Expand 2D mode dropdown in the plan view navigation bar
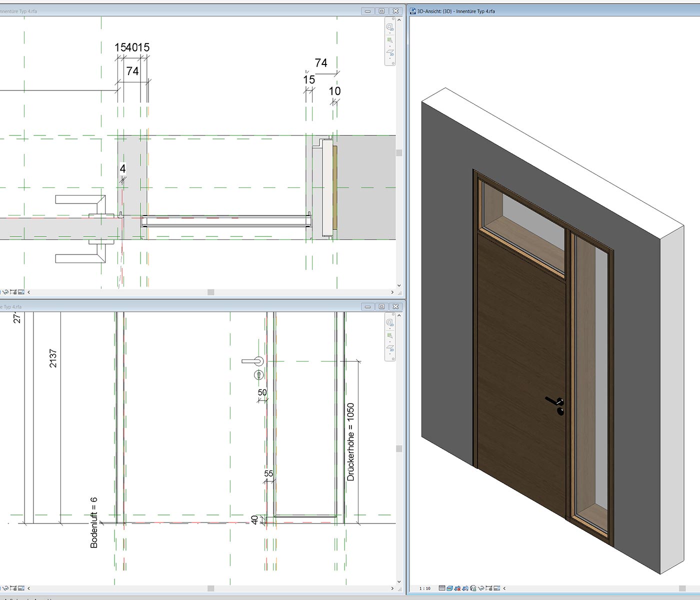Image resolution: width=700 pixels, height=600 pixels. tap(390, 58)
